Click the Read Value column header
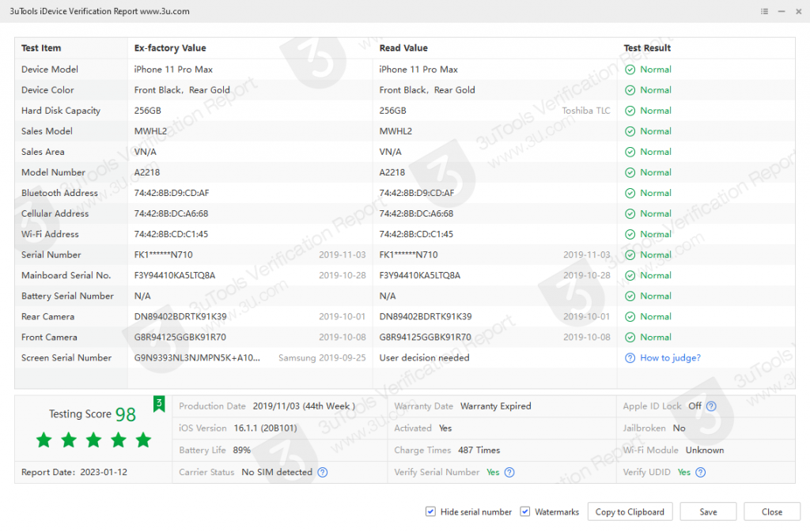This screenshot has height=532, width=810. (403, 48)
